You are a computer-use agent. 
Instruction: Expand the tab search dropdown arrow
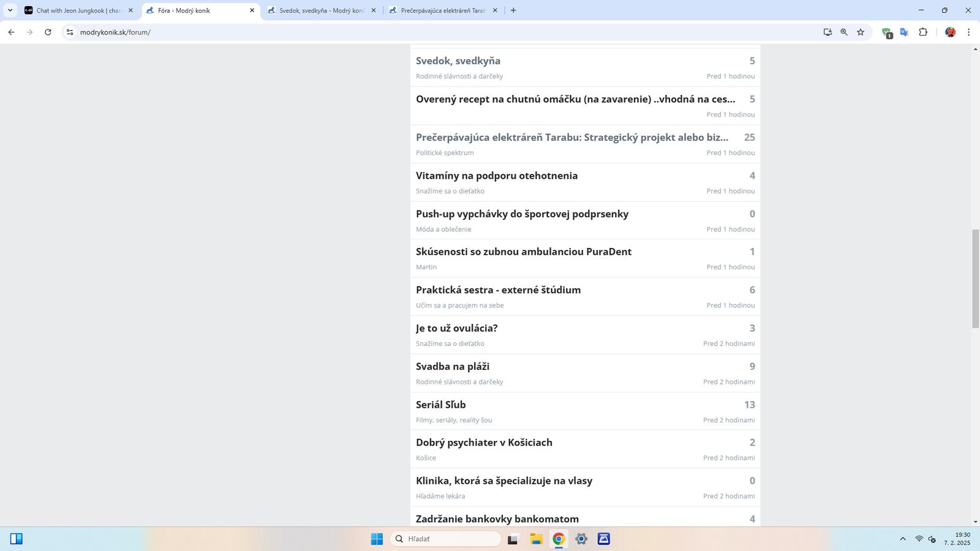10,10
